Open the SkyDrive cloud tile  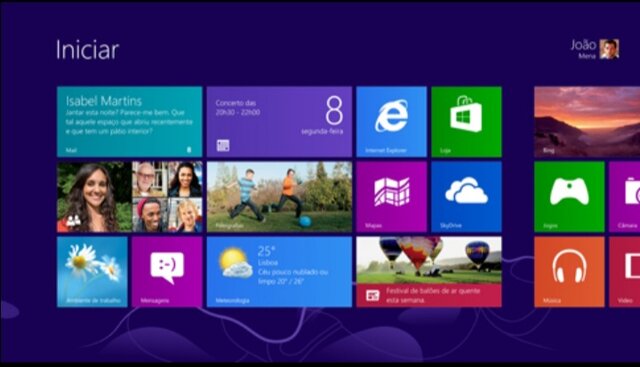[467, 197]
